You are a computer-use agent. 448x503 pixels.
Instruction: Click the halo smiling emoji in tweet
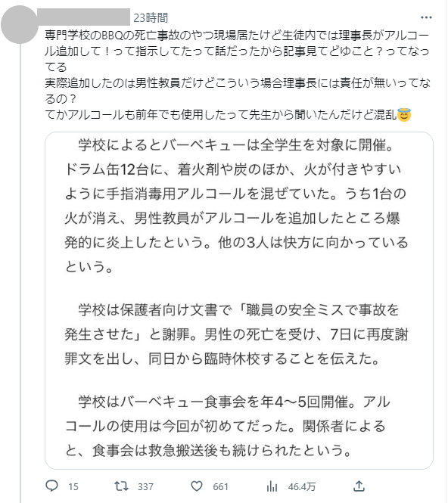[x=404, y=114]
